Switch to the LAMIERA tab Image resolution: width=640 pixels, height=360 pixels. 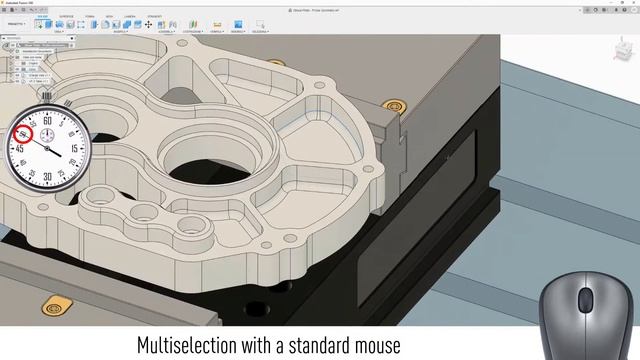[x=130, y=17]
